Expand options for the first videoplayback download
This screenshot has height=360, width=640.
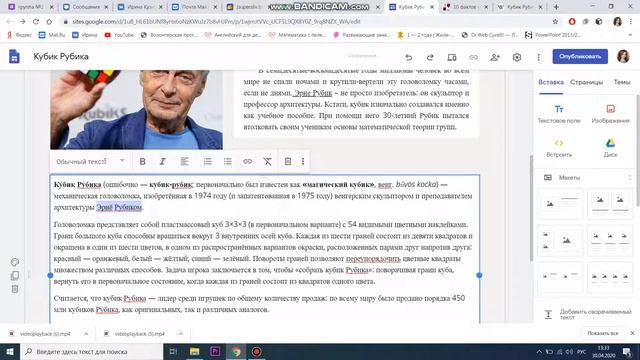(86, 333)
